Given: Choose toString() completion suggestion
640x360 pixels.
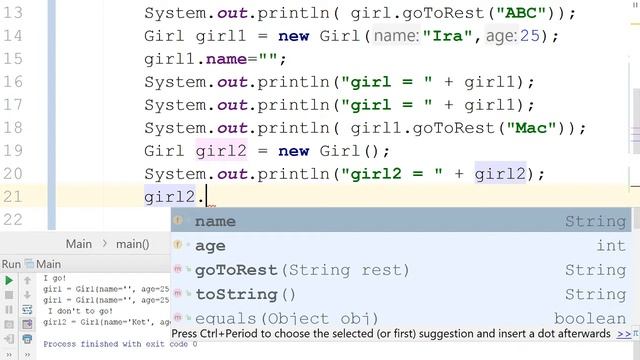Looking at the screenshot, I should [x=400, y=294].
